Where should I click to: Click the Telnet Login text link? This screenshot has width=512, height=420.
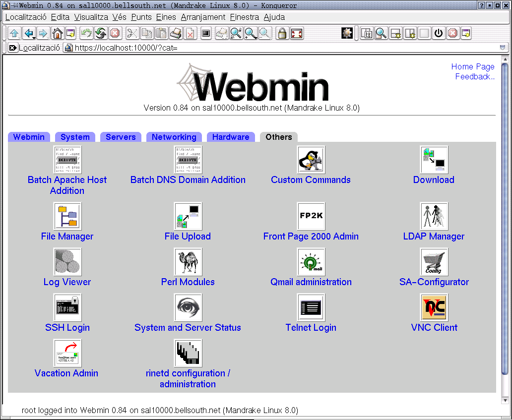[311, 328]
